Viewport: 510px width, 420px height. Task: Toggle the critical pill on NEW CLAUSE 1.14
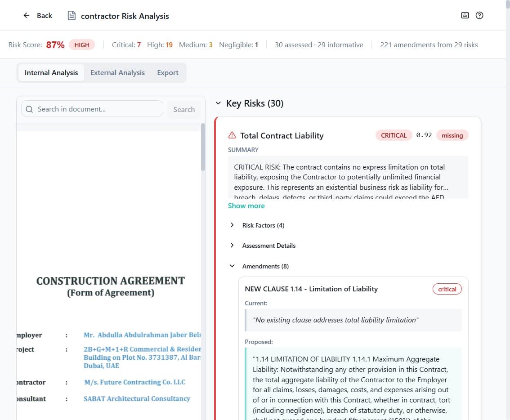447,289
